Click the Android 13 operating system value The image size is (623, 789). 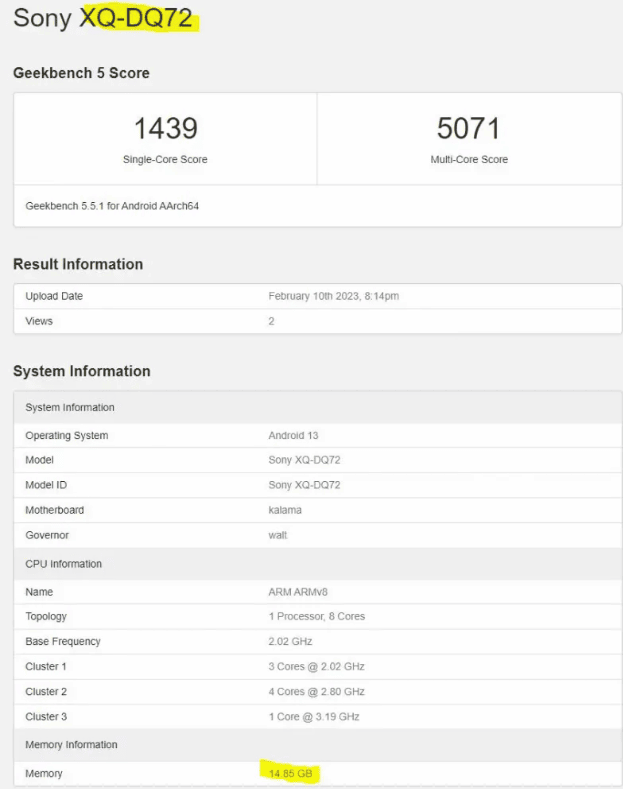[x=293, y=436]
